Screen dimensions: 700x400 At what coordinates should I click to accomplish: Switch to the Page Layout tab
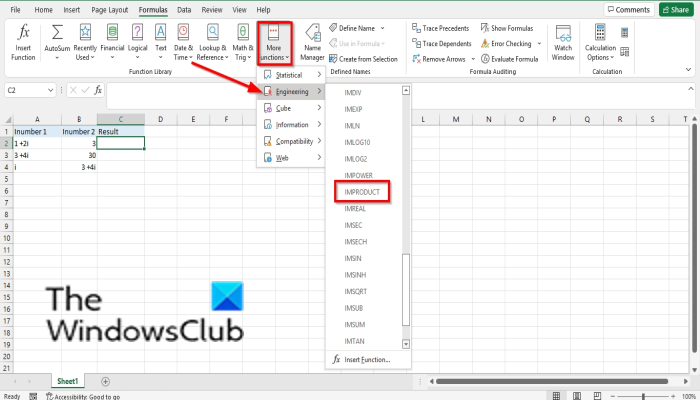click(x=109, y=10)
